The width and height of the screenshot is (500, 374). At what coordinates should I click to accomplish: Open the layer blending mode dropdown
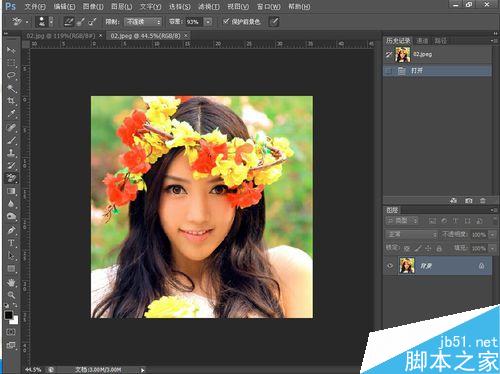click(411, 234)
